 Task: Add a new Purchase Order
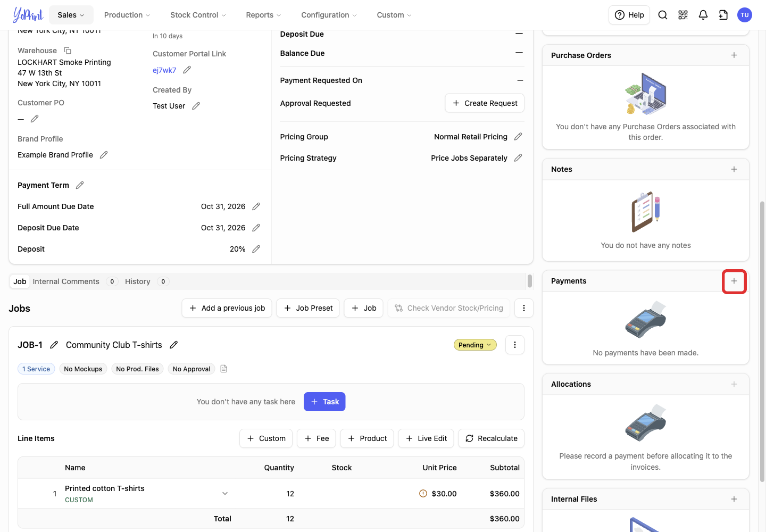[734, 55]
